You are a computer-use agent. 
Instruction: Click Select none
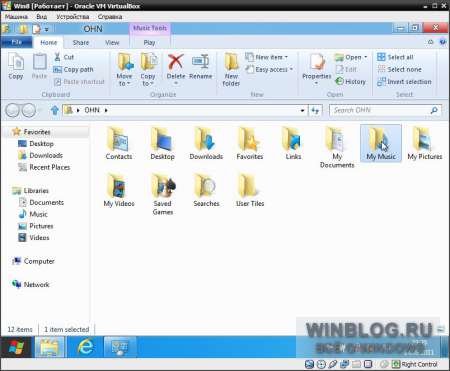399,69
